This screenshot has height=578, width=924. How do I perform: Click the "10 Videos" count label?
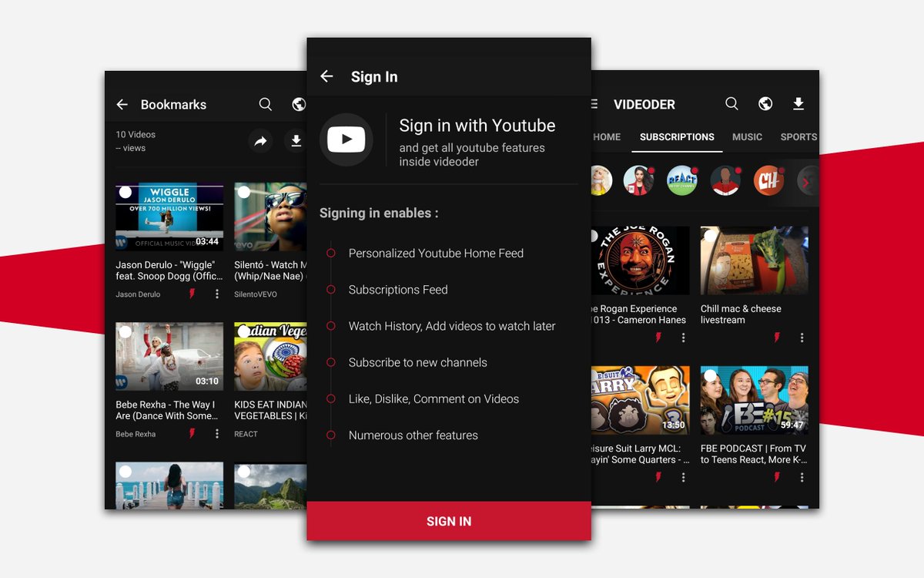(x=136, y=134)
